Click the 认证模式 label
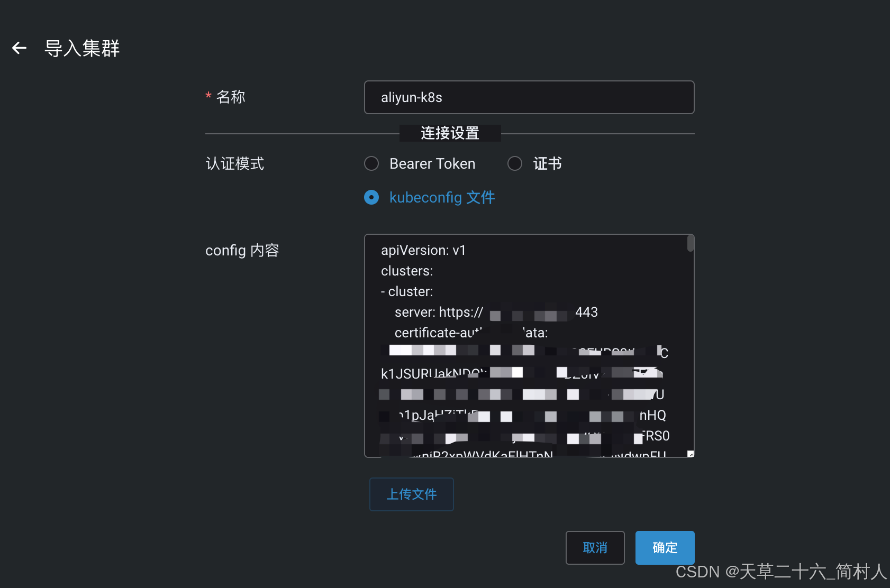 click(235, 163)
